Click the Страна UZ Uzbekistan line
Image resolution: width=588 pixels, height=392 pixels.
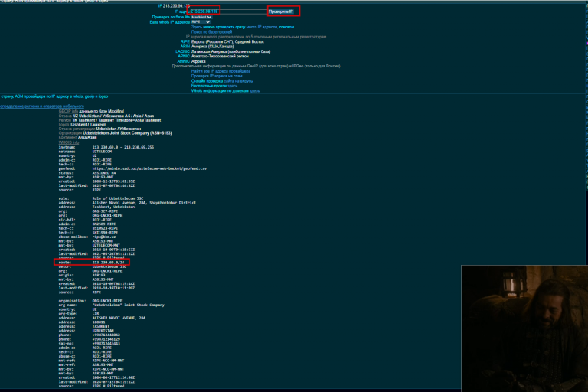(x=106, y=116)
